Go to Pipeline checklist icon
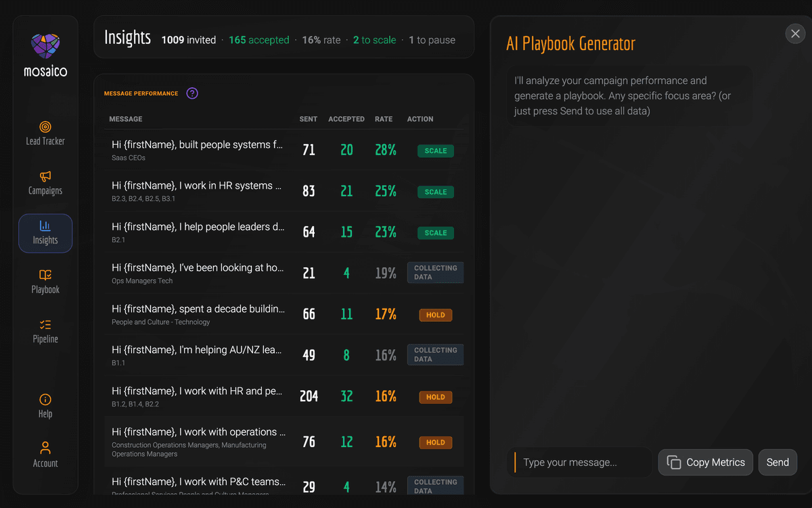 (45, 325)
